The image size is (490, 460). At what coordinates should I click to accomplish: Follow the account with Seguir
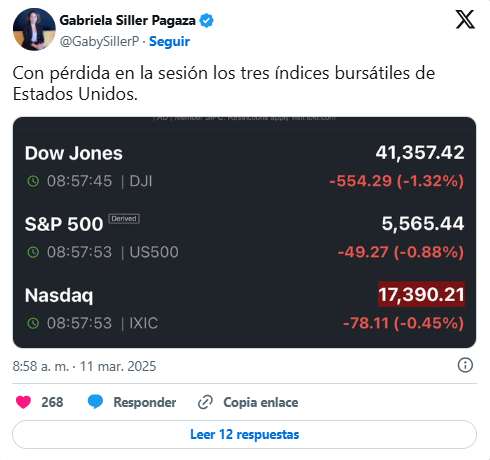[x=169, y=42]
